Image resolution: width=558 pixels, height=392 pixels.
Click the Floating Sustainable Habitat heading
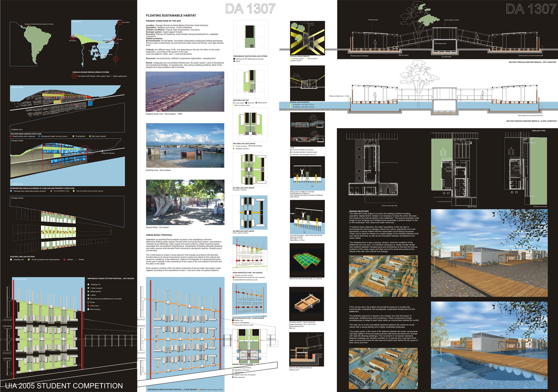coord(171,16)
